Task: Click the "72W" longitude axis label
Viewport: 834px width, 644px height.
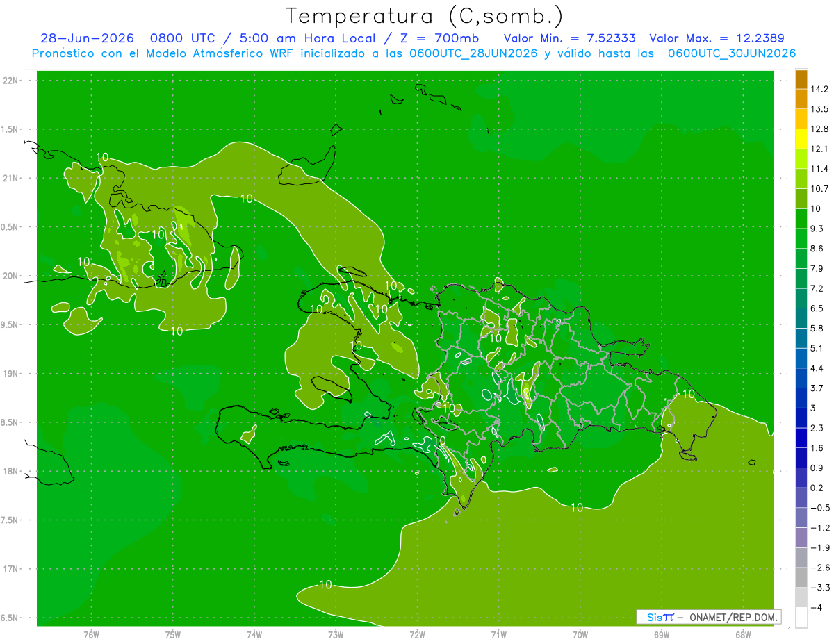Action: pos(417,636)
